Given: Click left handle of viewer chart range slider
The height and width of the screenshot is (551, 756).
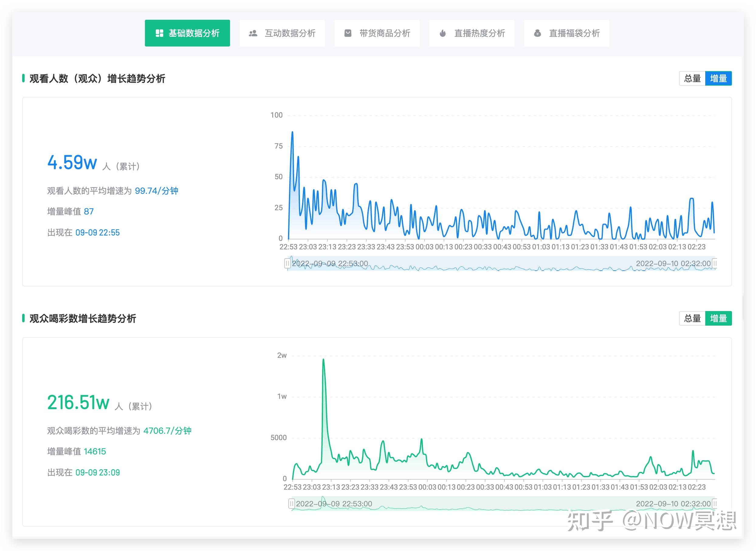Looking at the screenshot, I should pos(287,263).
